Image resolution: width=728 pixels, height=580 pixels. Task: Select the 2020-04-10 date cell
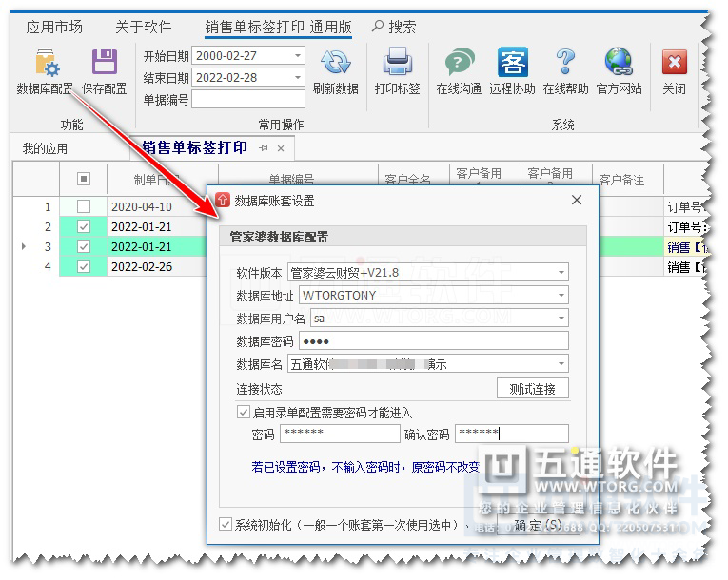pyautogui.click(x=156, y=206)
